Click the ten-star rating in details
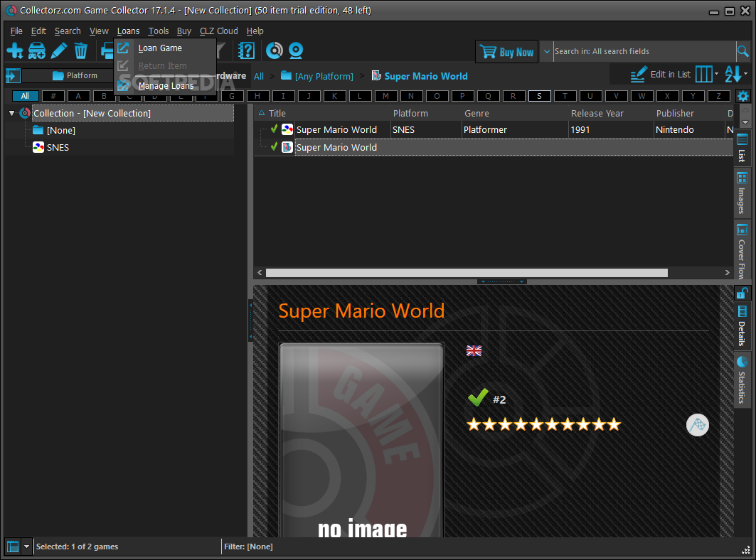Screen dimensions: 756x560 (x=544, y=424)
